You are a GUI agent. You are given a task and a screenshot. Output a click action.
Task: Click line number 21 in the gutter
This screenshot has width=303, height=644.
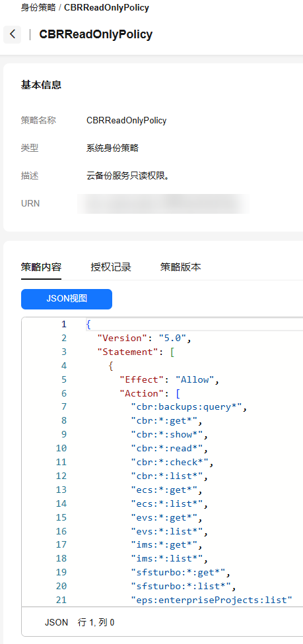[x=61, y=600]
